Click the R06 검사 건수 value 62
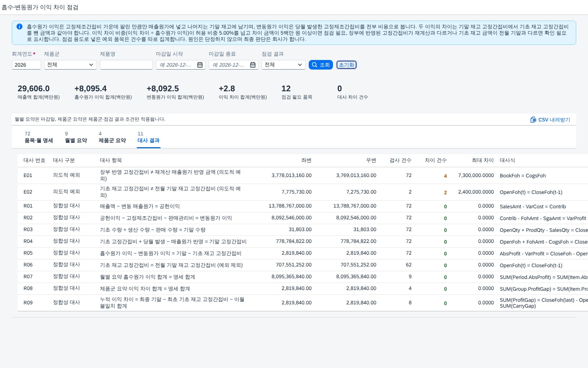The width and height of the screenshot is (588, 368). 409,265
